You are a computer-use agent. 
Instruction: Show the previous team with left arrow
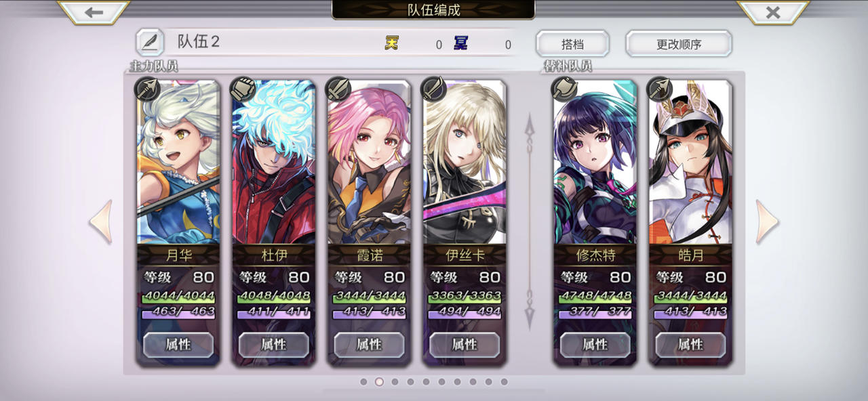coord(101,221)
